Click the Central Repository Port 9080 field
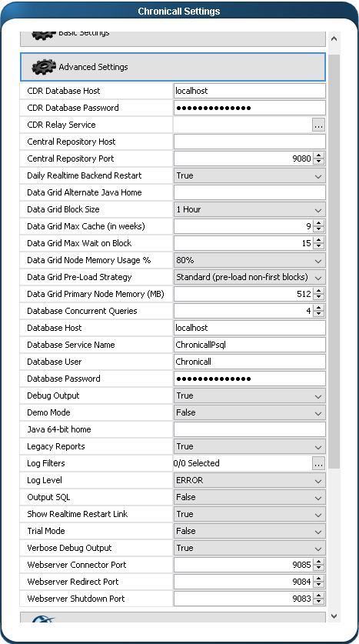This screenshot has width=359, height=644. tap(244, 158)
